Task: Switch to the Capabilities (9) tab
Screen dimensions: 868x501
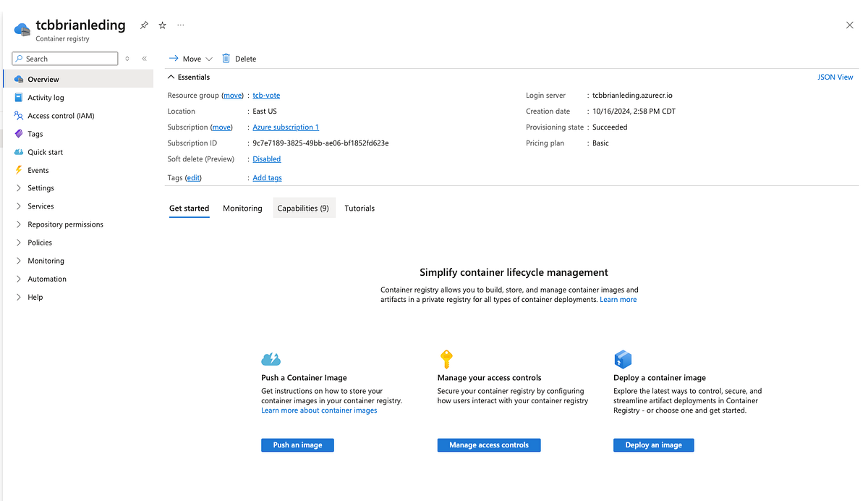Action: pyautogui.click(x=304, y=208)
